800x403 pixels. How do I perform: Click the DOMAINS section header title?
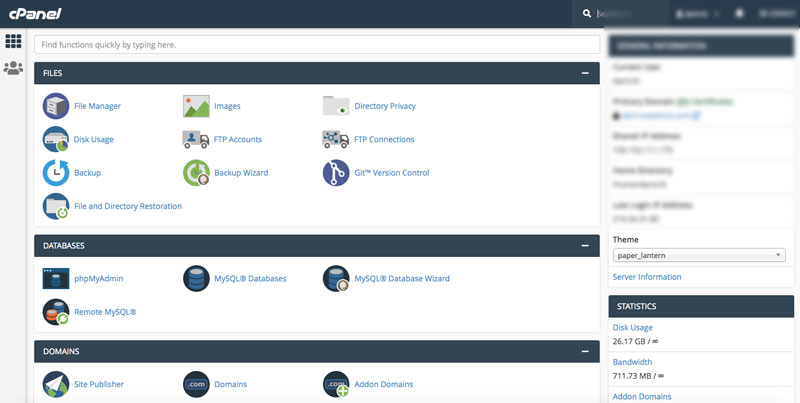(61, 351)
